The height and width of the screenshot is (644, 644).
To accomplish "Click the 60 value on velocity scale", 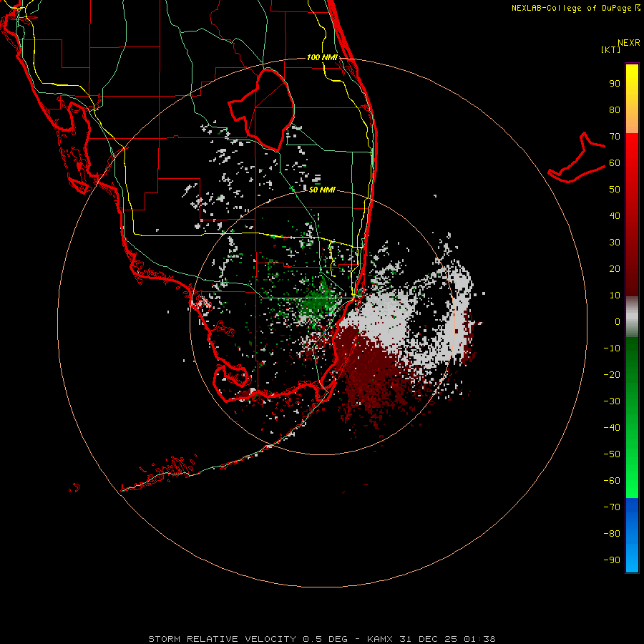I will tap(615, 163).
